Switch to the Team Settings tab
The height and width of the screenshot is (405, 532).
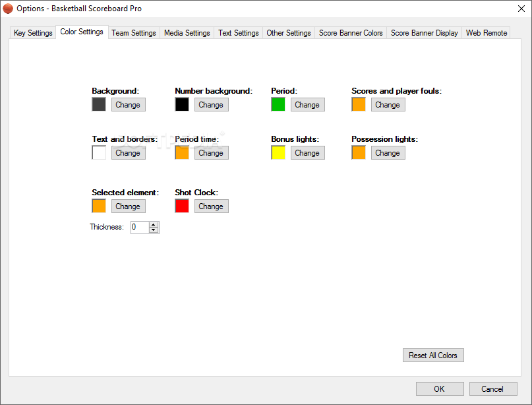[134, 33]
